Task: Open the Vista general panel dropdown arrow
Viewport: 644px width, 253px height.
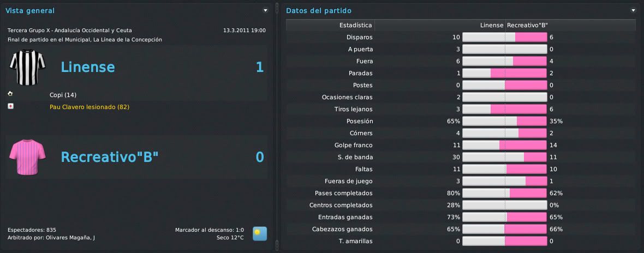Action: click(266, 11)
